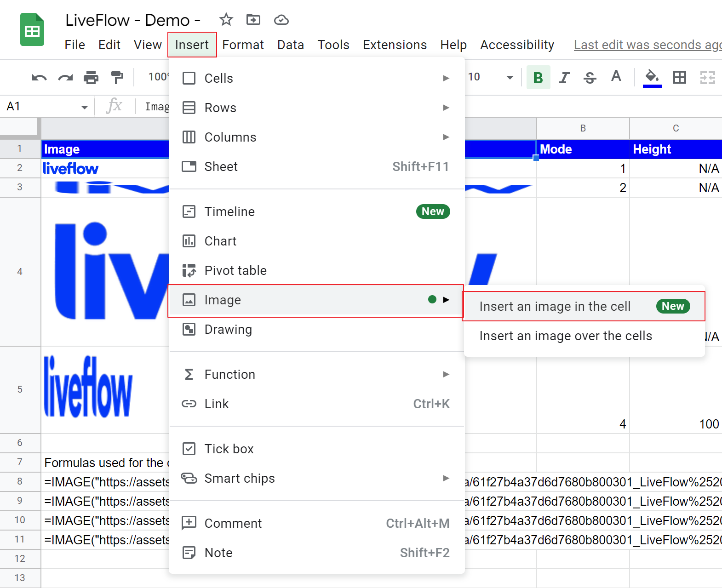
Task: Star the LiveFlow Demo document
Action: (x=226, y=20)
